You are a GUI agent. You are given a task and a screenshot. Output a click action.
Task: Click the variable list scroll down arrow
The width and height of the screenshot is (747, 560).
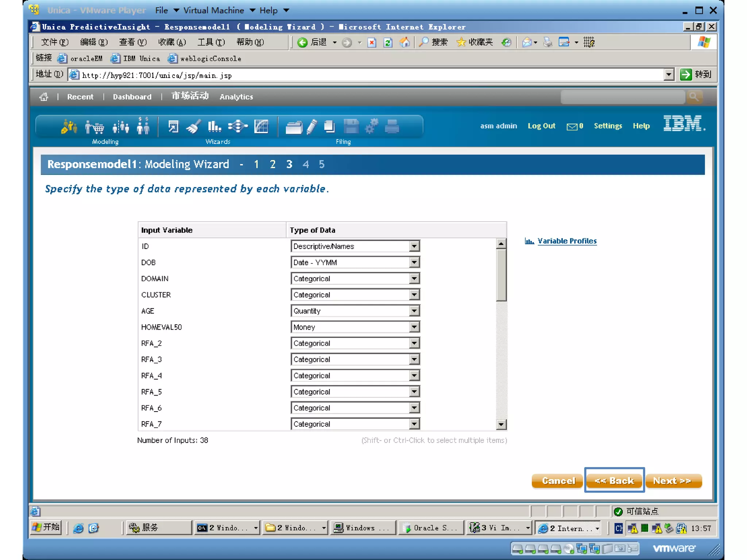(501, 424)
